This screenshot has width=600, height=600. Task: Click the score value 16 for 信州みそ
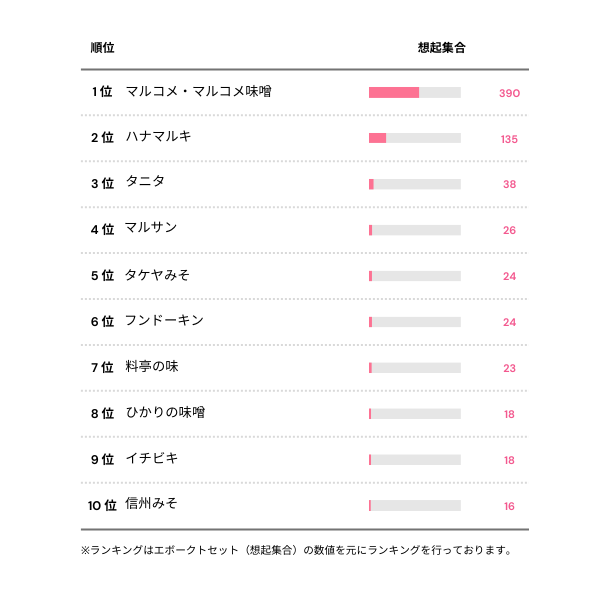pos(509,506)
